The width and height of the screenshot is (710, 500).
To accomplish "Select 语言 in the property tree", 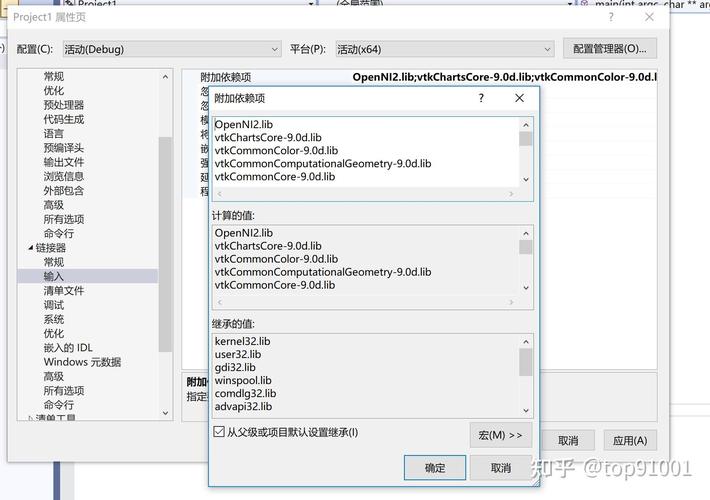I will (54, 134).
